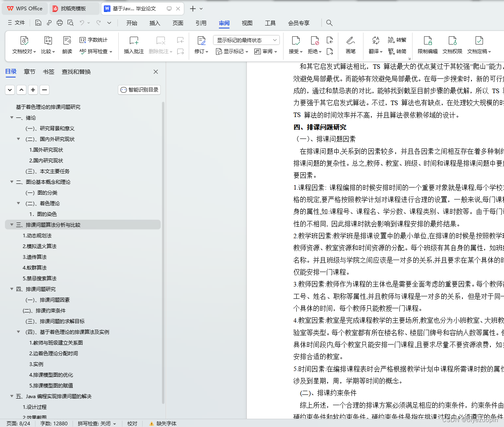Open quick access toolbar customize dropdown
The width and height of the screenshot is (504, 427).
pos(109,23)
